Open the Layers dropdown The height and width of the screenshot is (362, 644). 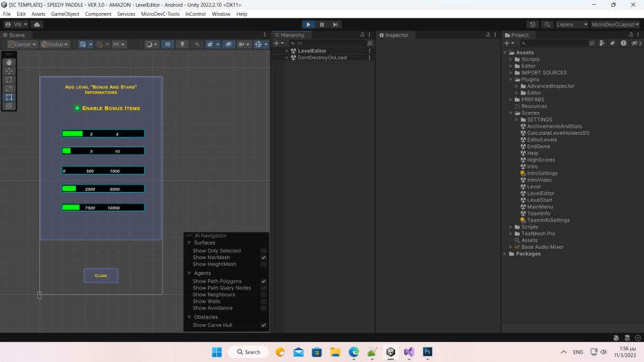pyautogui.click(x=571, y=24)
